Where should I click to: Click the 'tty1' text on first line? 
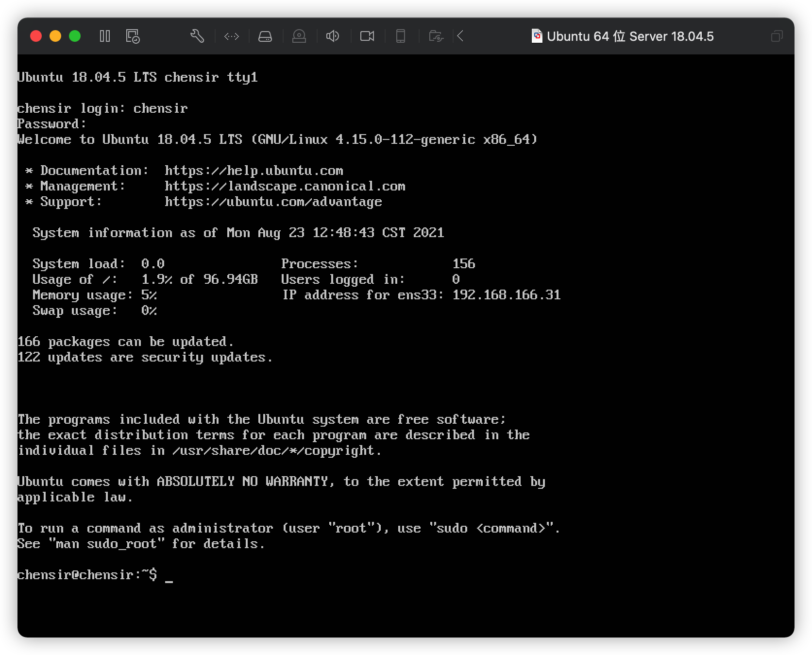click(x=242, y=78)
